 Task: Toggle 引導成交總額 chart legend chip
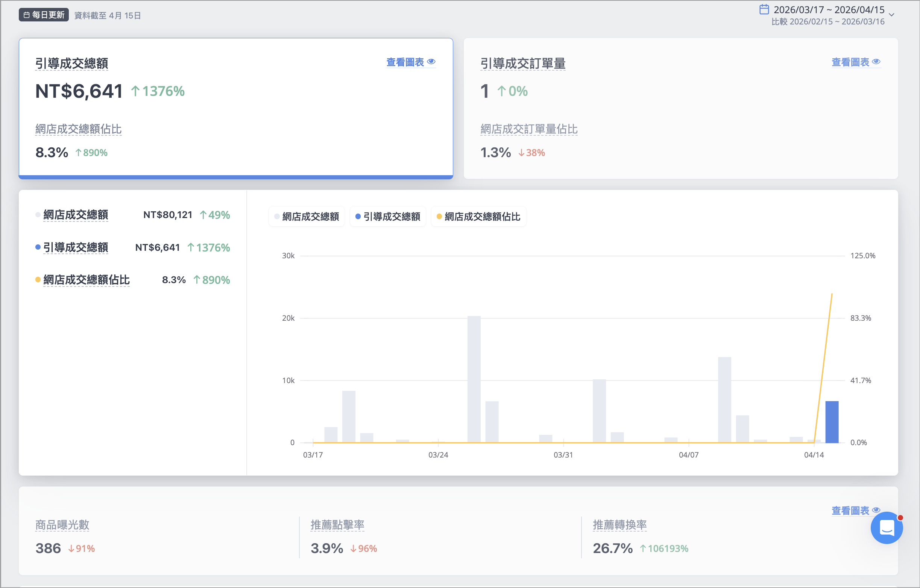coord(388,217)
